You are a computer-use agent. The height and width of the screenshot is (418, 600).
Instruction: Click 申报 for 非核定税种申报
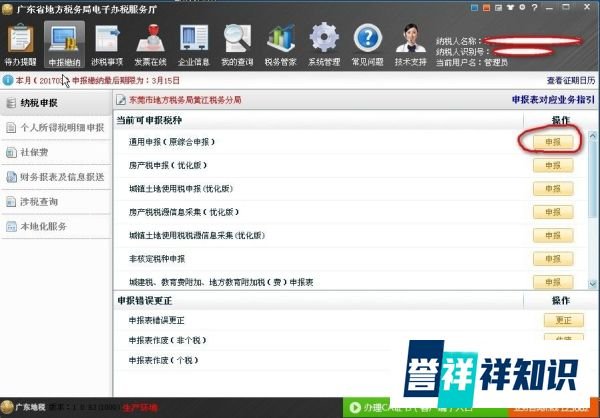[x=553, y=259]
